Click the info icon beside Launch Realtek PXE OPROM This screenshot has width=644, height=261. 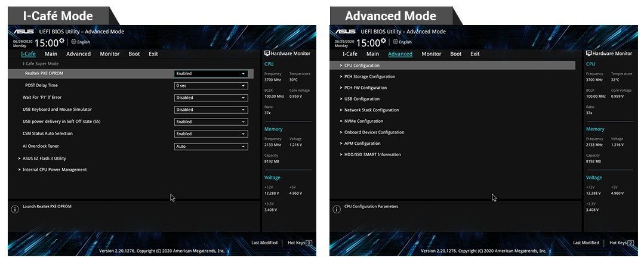(15, 209)
